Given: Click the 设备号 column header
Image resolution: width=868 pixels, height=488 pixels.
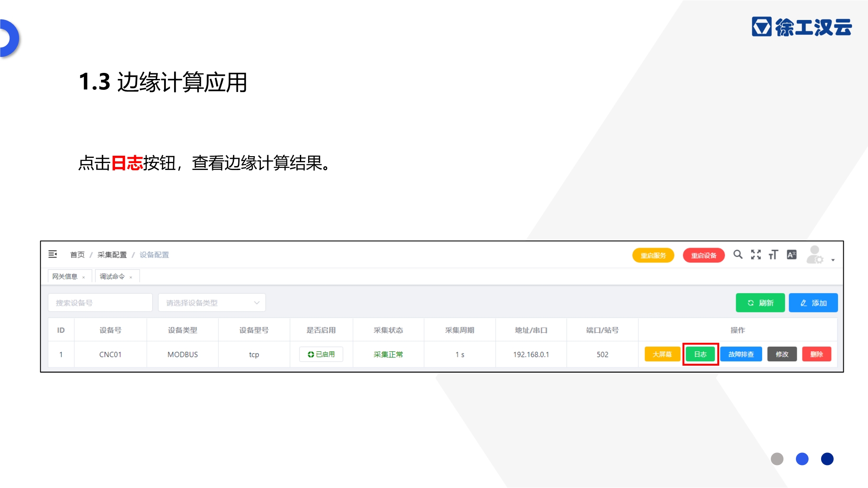Looking at the screenshot, I should [110, 330].
